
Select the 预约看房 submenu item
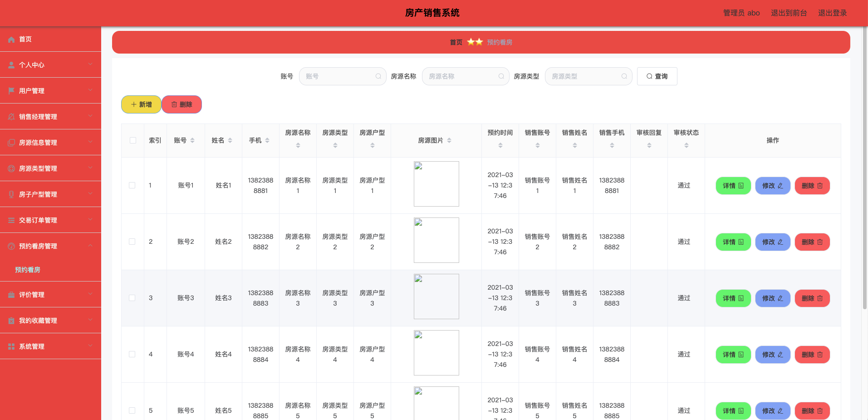[x=50, y=270]
